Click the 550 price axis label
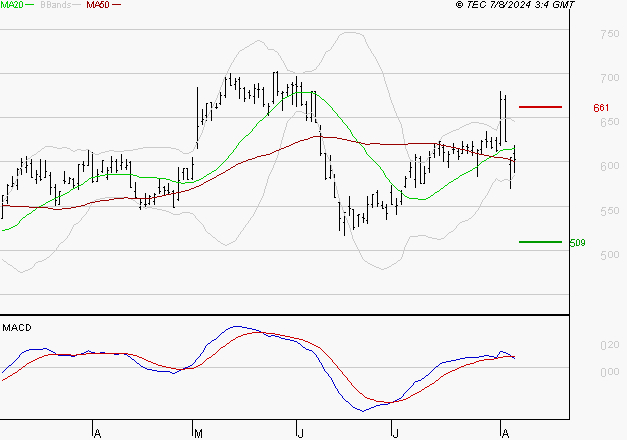The image size is (627, 440). [x=609, y=211]
